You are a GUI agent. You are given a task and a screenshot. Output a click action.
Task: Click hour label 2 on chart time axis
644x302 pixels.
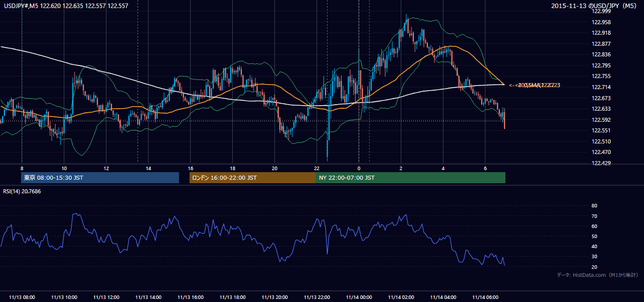point(401,168)
